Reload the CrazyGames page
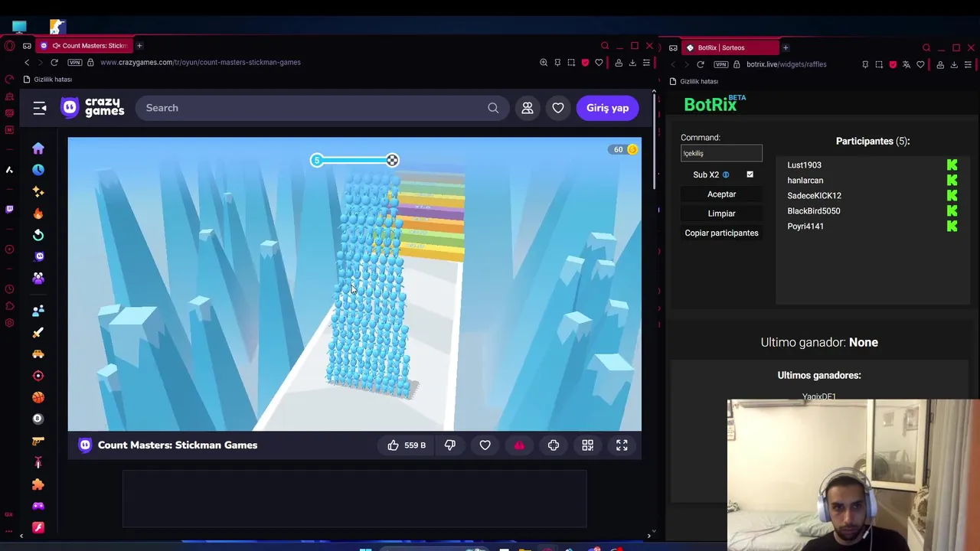 [54, 62]
